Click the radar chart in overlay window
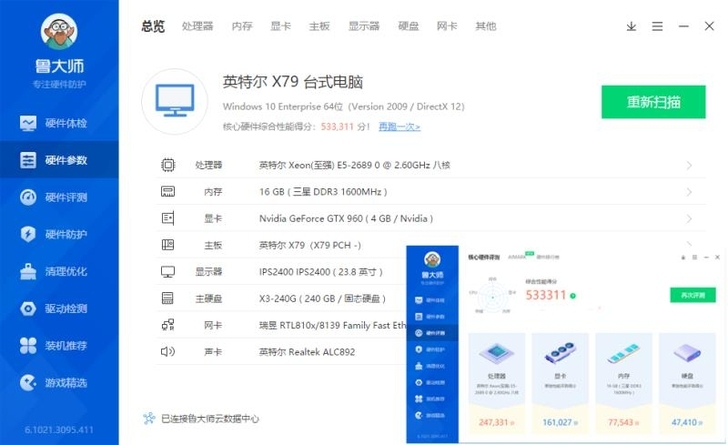 493,296
